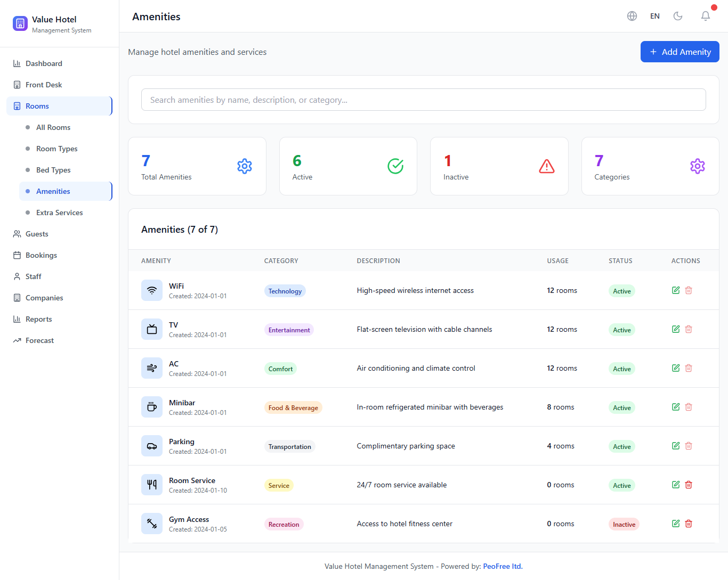Click the Add Amenity button
Viewport: 728px width, 580px height.
pos(680,52)
